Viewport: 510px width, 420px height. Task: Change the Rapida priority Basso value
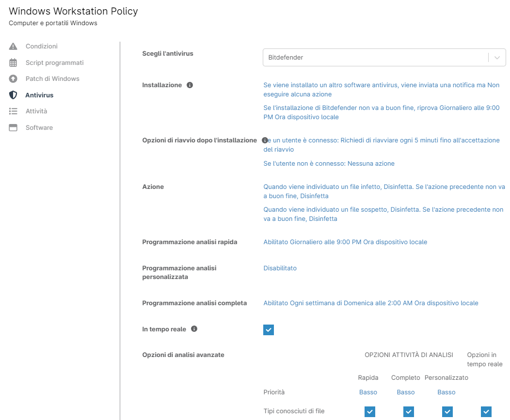[368, 392]
